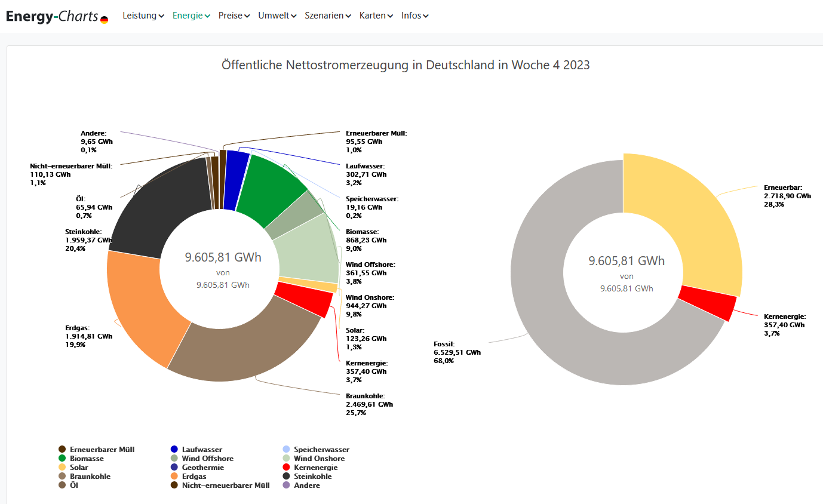Image resolution: width=823 pixels, height=504 pixels.
Task: Click the chart title 'Öffentliche Nettostromerzeugung in Deutschland'
Action: coord(406,64)
